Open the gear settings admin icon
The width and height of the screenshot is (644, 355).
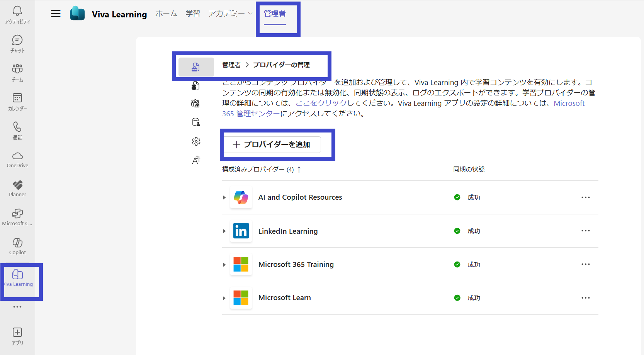point(196,141)
